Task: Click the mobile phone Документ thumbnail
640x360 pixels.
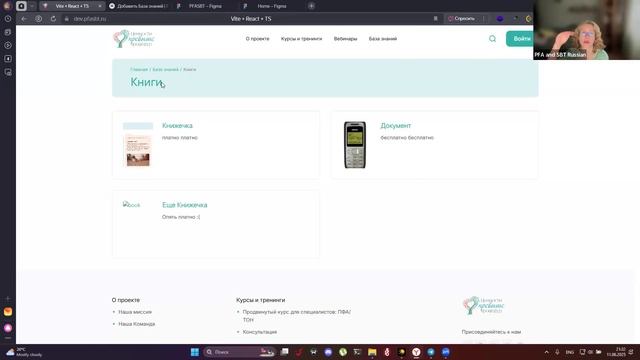Action: [355, 144]
